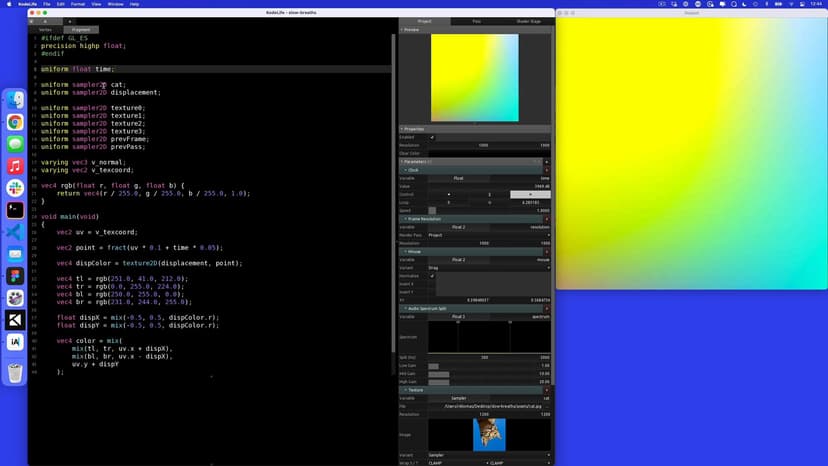Adjust the Clock Speed slider

click(x=432, y=210)
